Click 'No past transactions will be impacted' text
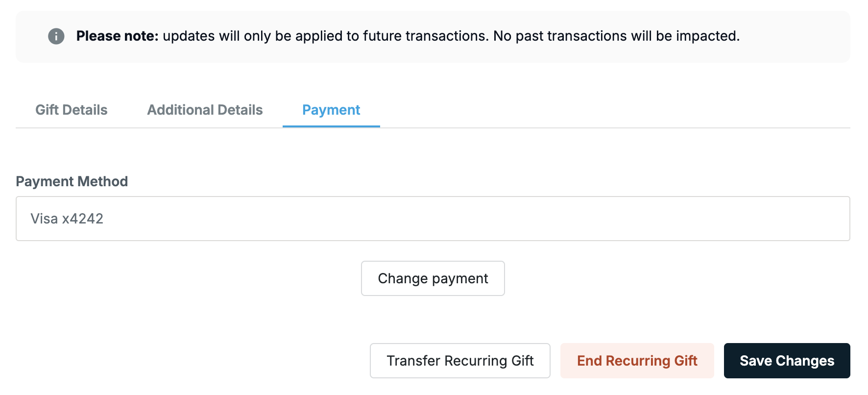The height and width of the screenshot is (395, 868). click(x=617, y=36)
